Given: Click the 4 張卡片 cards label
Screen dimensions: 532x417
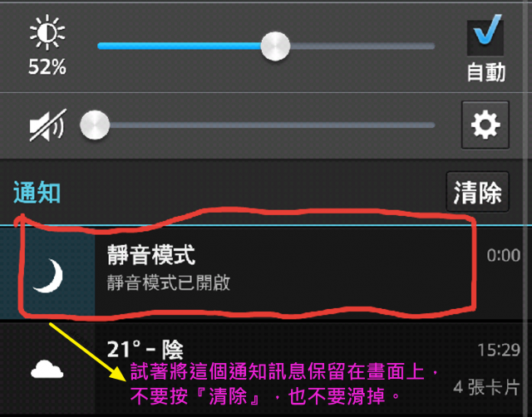Looking at the screenshot, I should click(x=486, y=387).
